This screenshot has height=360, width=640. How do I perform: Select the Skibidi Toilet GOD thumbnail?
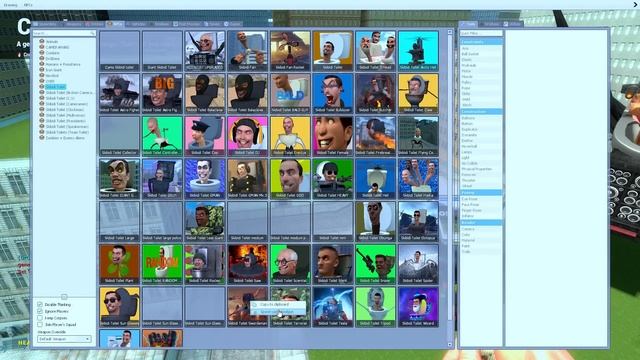click(x=290, y=179)
